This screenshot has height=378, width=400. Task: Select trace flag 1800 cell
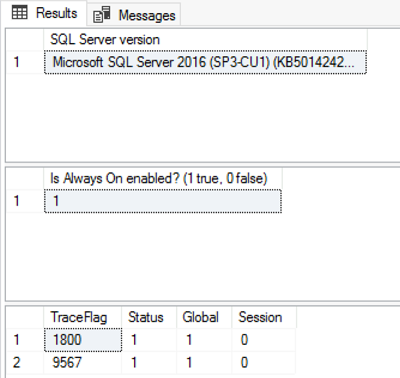pyautogui.click(x=83, y=340)
